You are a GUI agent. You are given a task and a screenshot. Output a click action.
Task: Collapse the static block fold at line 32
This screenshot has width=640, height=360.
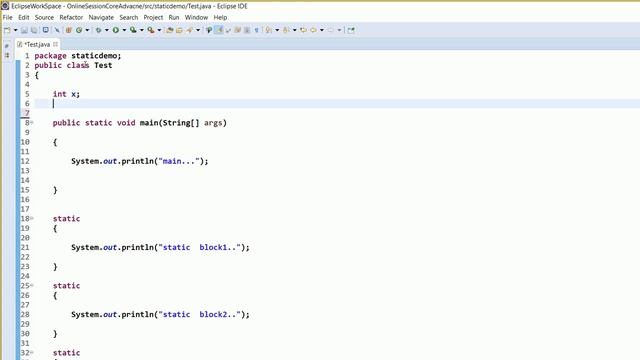pos(32,352)
